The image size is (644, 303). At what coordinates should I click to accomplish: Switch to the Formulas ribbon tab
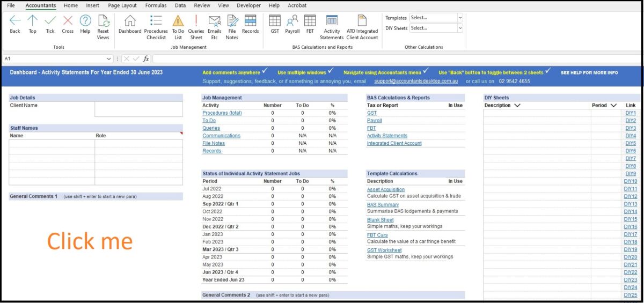tap(156, 5)
